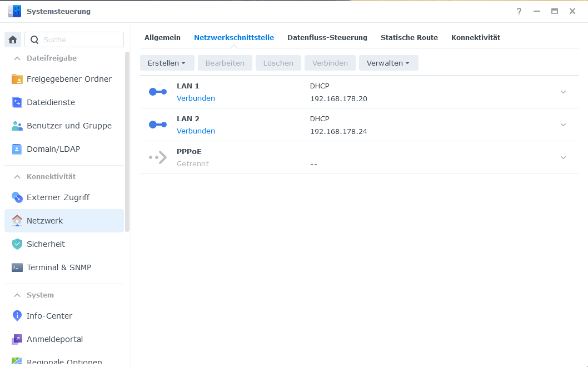Click the Domain/LDAP icon
Image resolution: width=588 pixels, height=367 pixels.
[x=17, y=149]
